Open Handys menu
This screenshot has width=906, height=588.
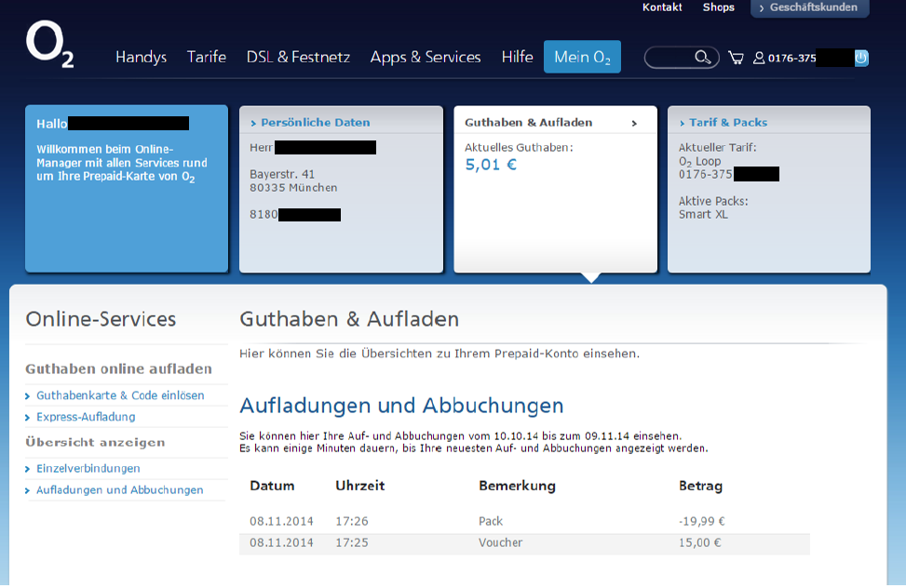pos(141,57)
